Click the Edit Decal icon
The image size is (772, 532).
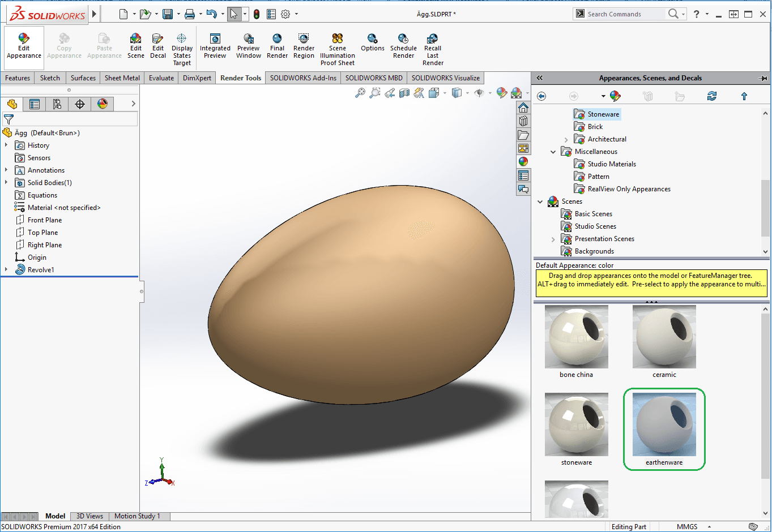pos(158,39)
